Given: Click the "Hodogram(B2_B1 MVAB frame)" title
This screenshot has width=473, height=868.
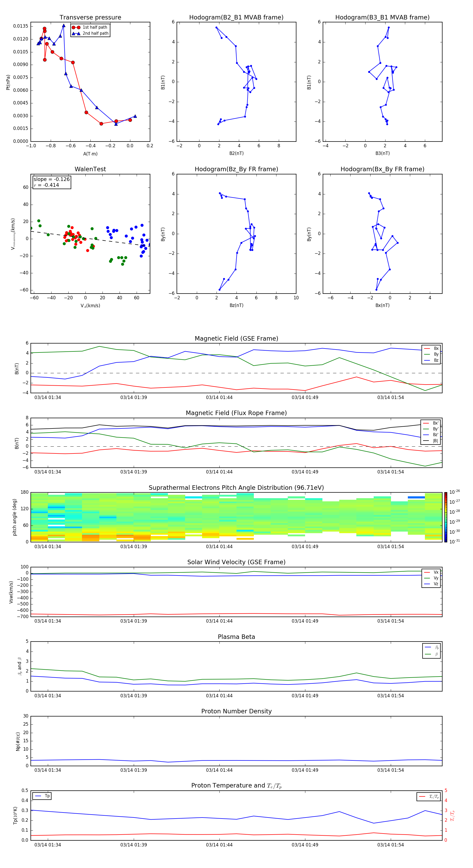Looking at the screenshot, I should [x=236, y=17].
